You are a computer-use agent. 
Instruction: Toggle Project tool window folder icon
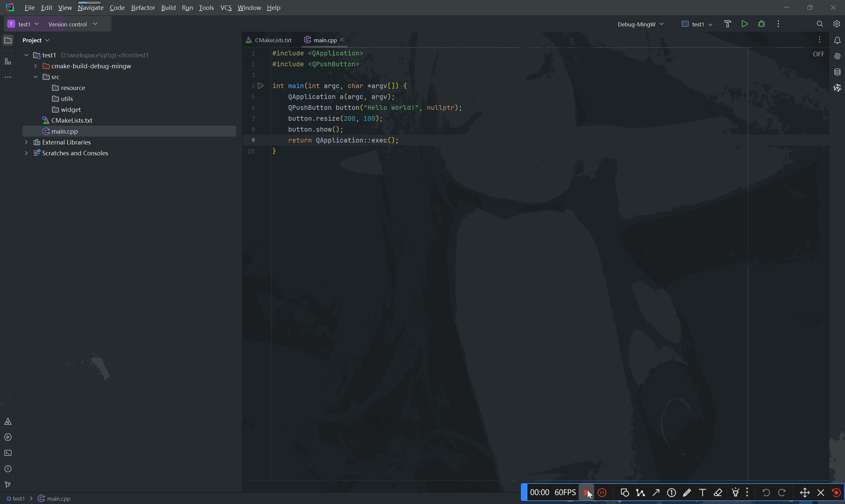point(8,41)
